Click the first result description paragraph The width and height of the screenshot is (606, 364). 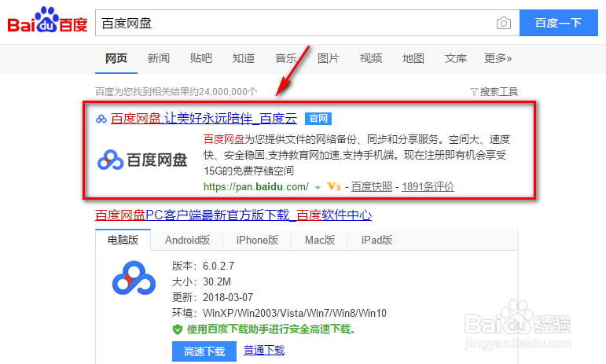[356, 155]
